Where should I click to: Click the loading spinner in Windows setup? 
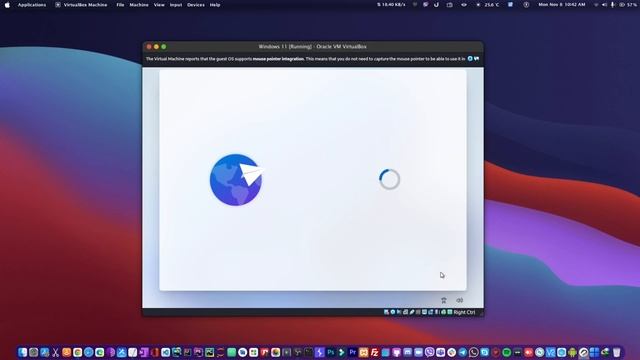(389, 179)
